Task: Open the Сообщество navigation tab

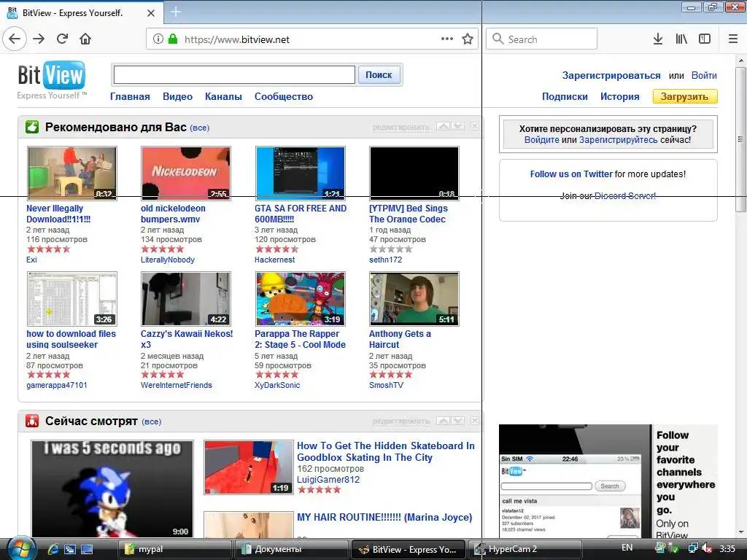Action: point(284,97)
